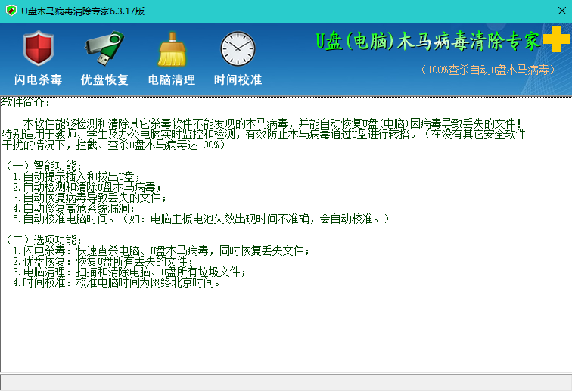
Task: Click the (一)智能功能: heading
Action: coord(43,166)
